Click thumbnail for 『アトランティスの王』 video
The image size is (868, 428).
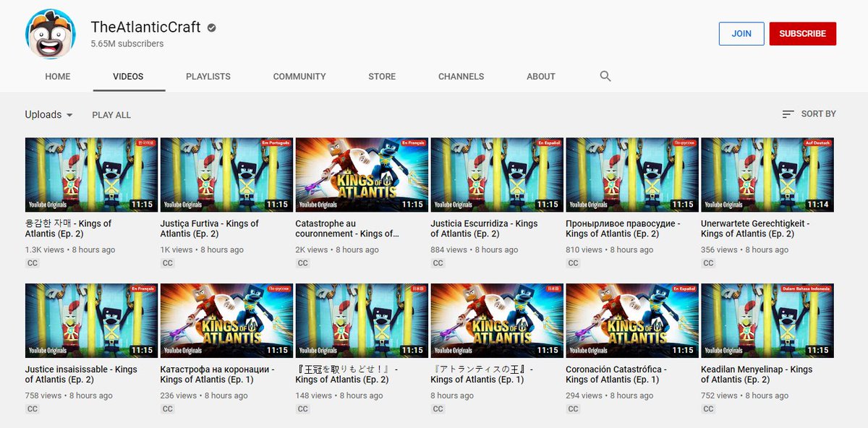point(497,321)
